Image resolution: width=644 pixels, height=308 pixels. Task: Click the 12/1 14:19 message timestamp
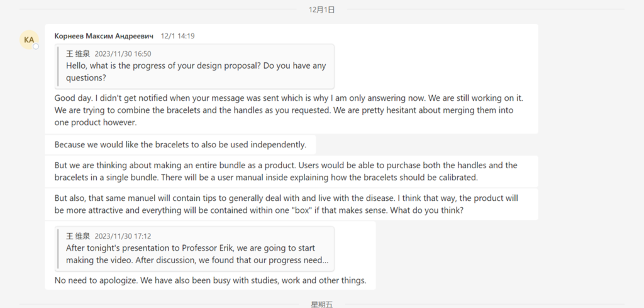(x=177, y=36)
